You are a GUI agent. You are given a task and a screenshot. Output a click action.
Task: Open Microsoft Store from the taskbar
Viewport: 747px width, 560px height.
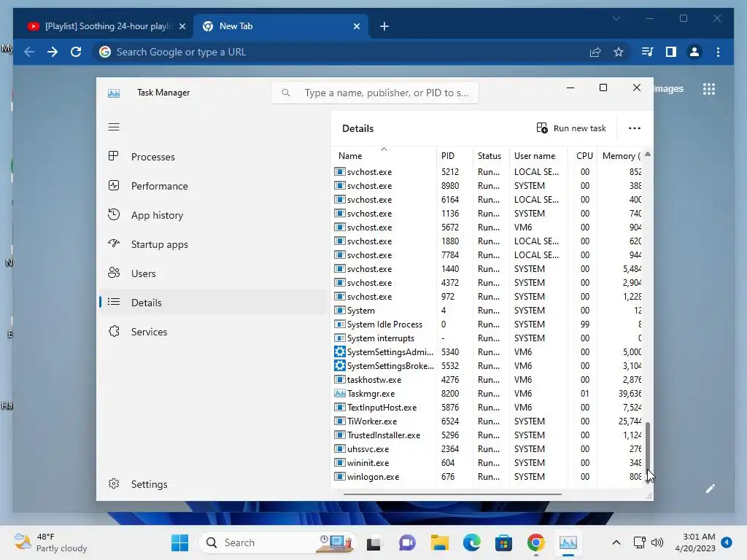(x=503, y=542)
